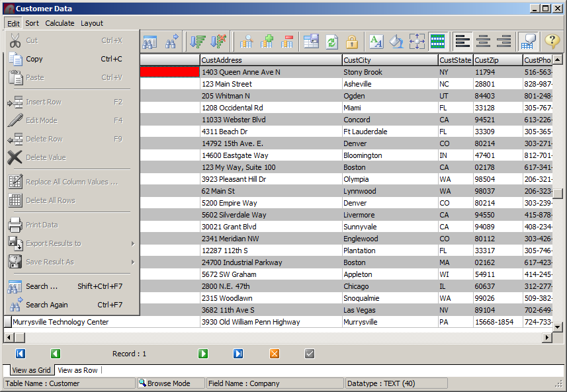Screen dimensions: 567x392
Task: Click the vertical scrollbar down arrow
Action: (557, 326)
